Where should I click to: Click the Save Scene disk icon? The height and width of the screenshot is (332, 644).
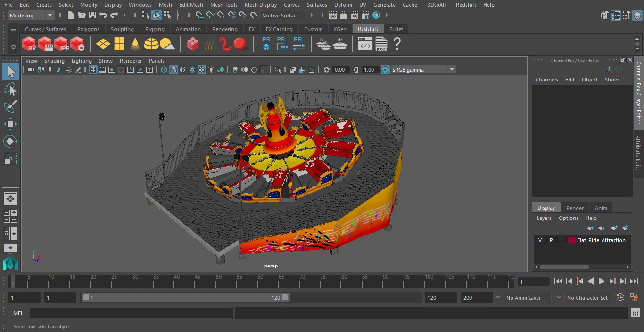(92, 16)
